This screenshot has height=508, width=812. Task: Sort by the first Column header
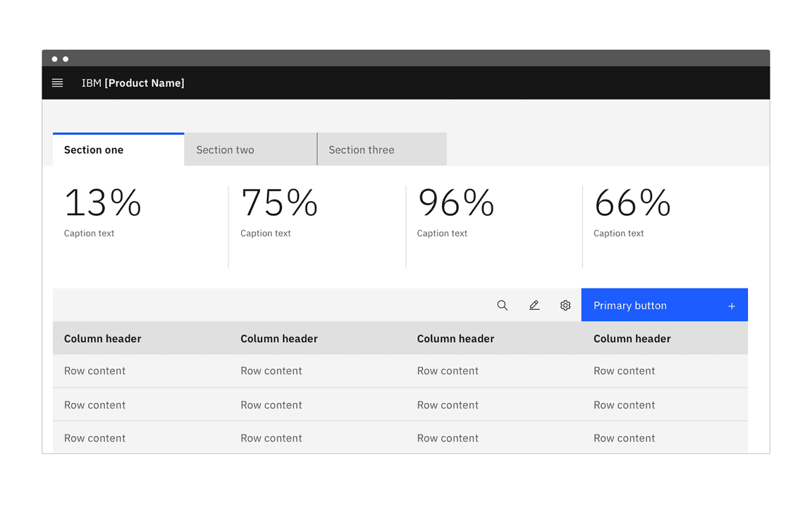(x=103, y=339)
